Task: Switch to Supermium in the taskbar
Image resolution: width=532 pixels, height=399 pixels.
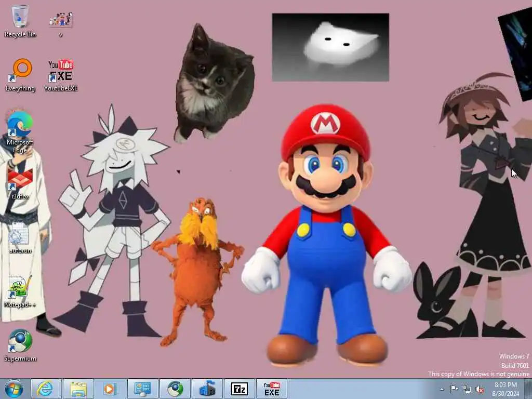Action: click(175, 389)
